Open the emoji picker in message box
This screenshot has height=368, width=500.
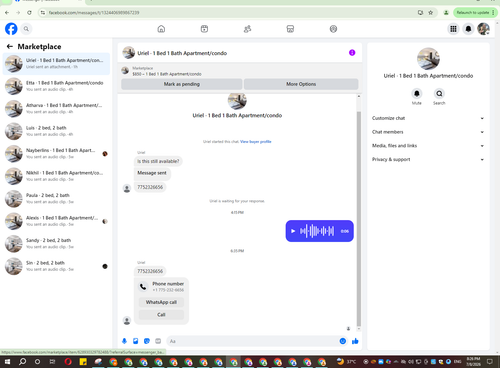pos(343,341)
